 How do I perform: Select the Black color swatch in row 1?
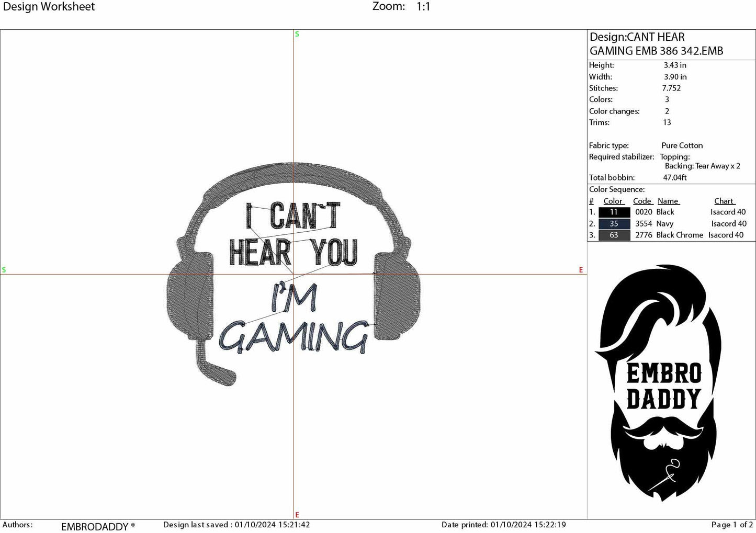[x=614, y=212]
